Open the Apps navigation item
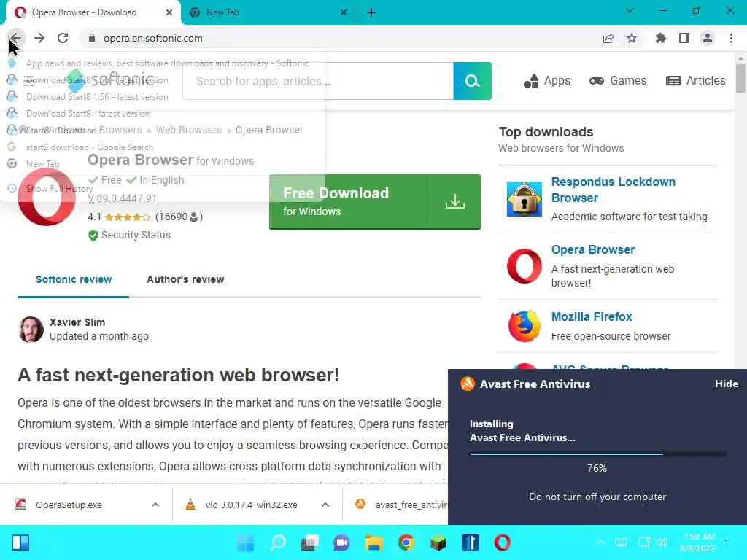 pos(547,81)
